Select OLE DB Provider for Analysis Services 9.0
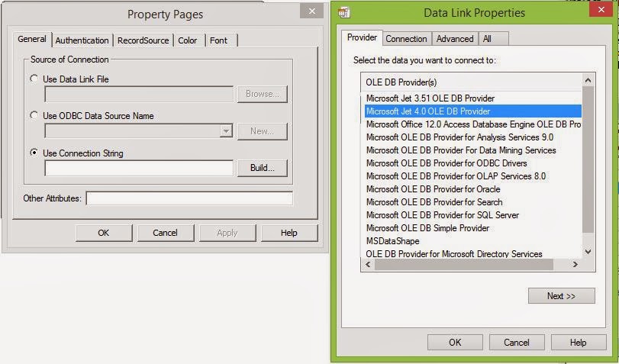This screenshot has width=619, height=364. pyautogui.click(x=473, y=137)
